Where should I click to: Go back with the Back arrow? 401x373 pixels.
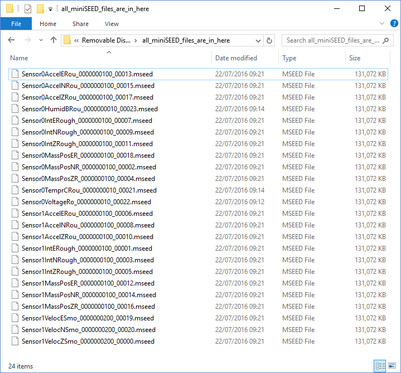point(11,40)
